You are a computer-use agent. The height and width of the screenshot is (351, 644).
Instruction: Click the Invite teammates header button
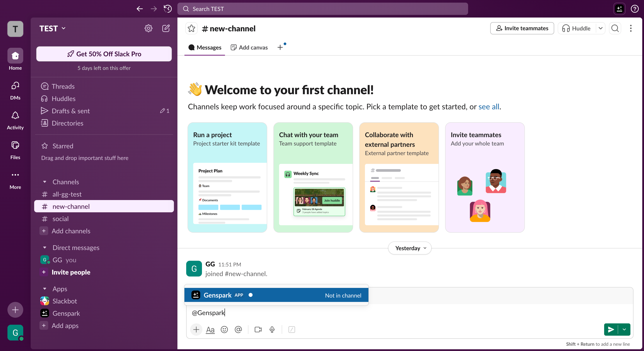[522, 28]
